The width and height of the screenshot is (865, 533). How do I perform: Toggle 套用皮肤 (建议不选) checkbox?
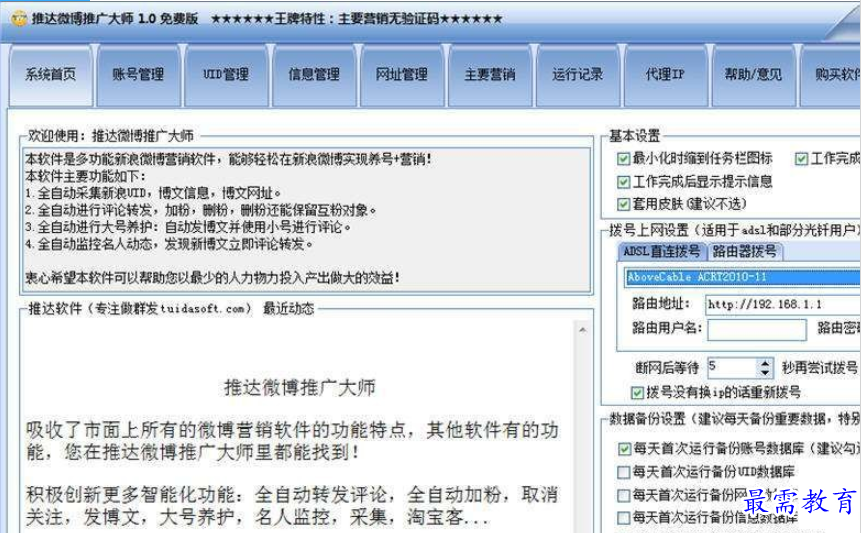pos(623,204)
